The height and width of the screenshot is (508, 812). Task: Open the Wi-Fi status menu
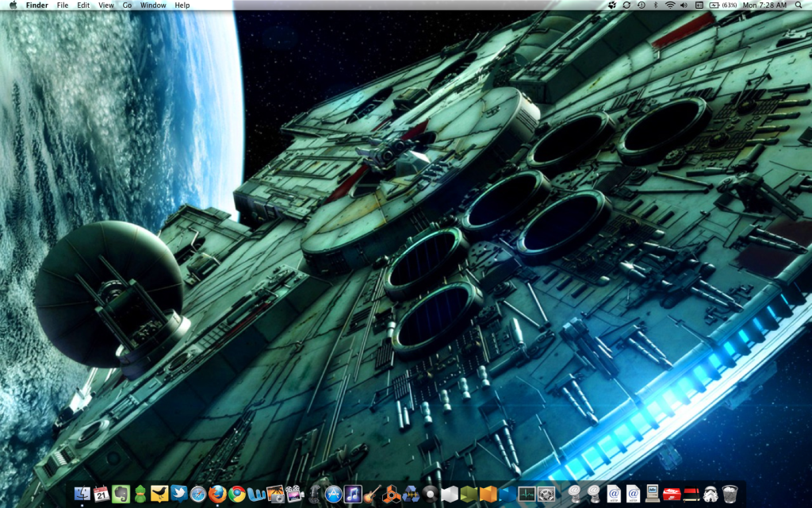coord(670,6)
